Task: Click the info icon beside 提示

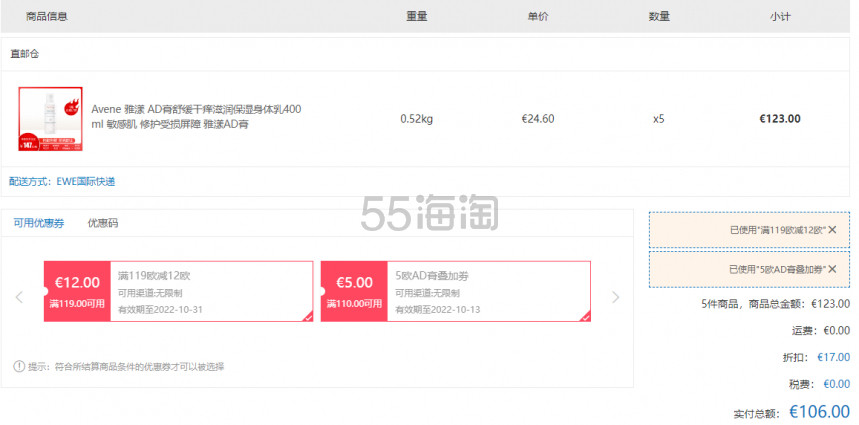Action: coord(19,366)
